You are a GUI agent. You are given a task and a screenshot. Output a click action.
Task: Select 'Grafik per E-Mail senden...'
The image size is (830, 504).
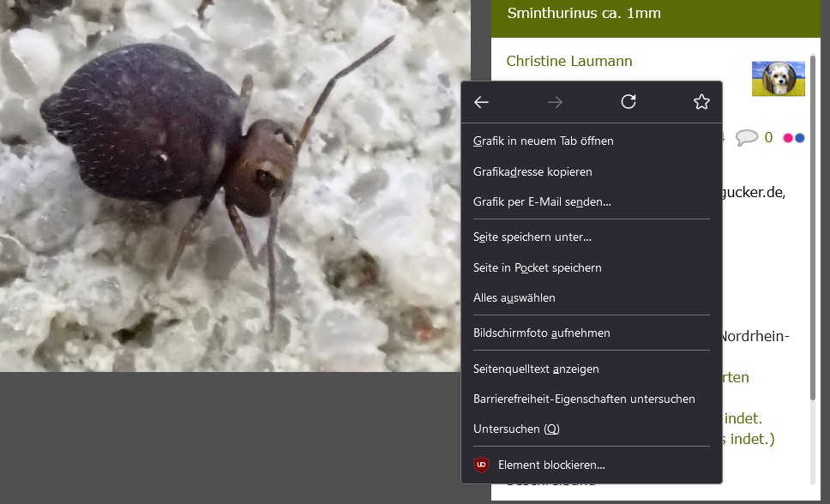coord(542,202)
